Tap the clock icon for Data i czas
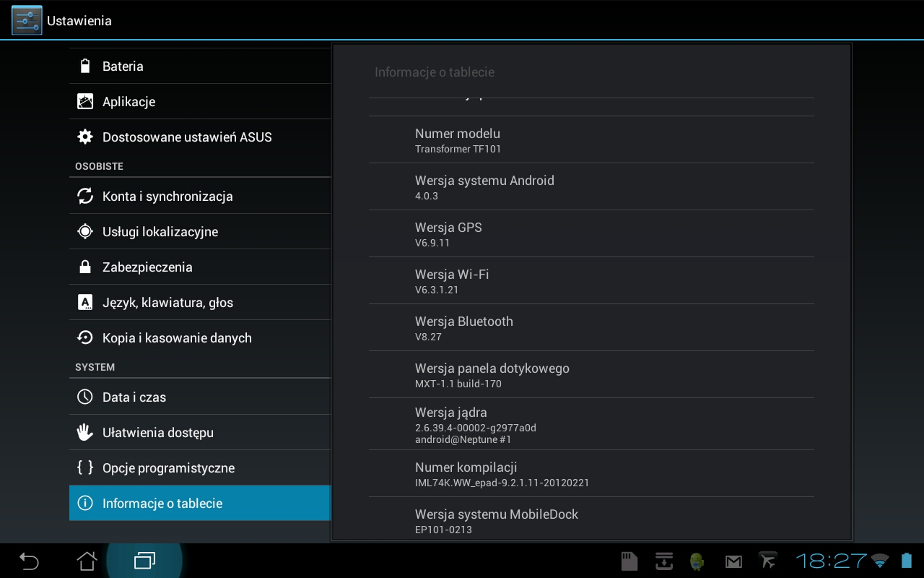Image resolution: width=924 pixels, height=578 pixels. [85, 397]
